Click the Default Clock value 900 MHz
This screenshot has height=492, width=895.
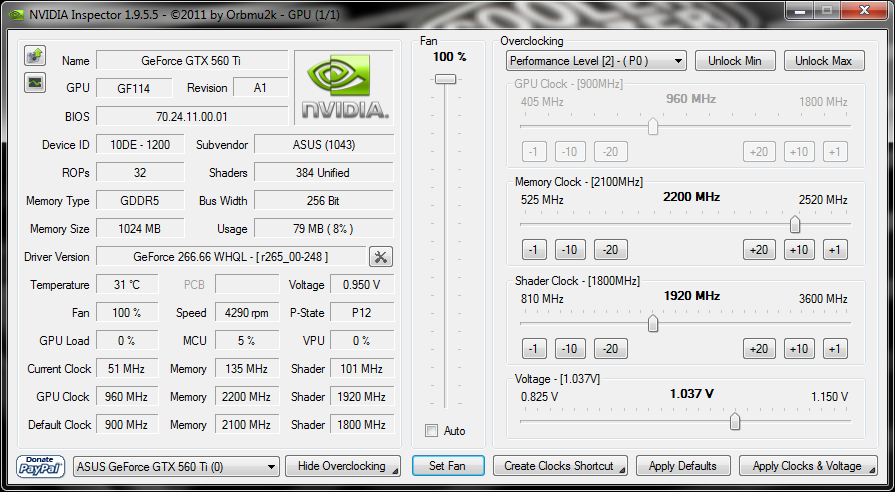pos(127,425)
